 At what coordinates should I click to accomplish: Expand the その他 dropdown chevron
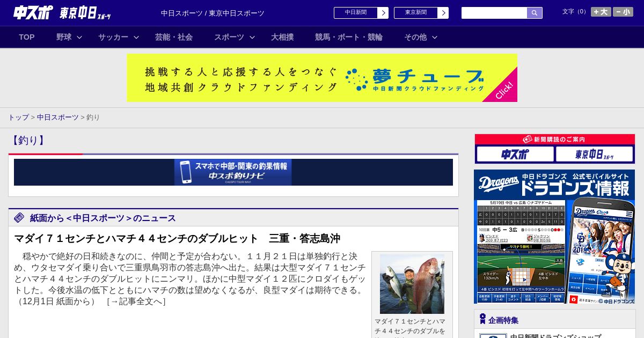435,37
